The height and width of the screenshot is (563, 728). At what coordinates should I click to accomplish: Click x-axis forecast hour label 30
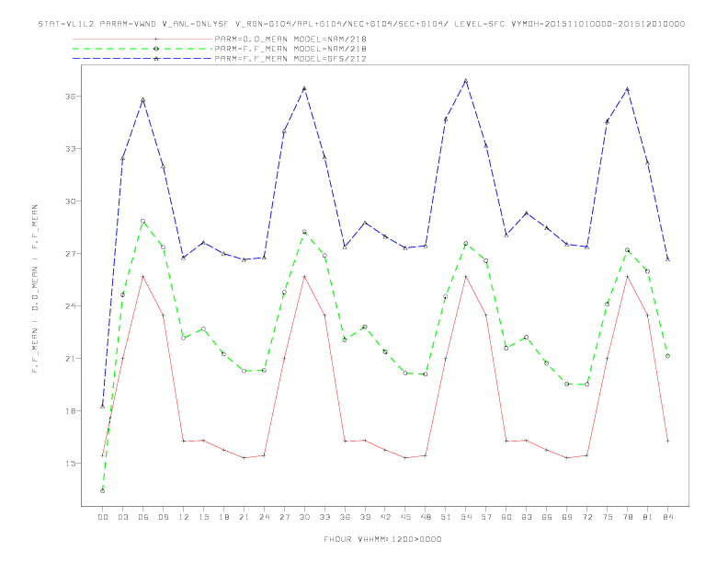(304, 517)
